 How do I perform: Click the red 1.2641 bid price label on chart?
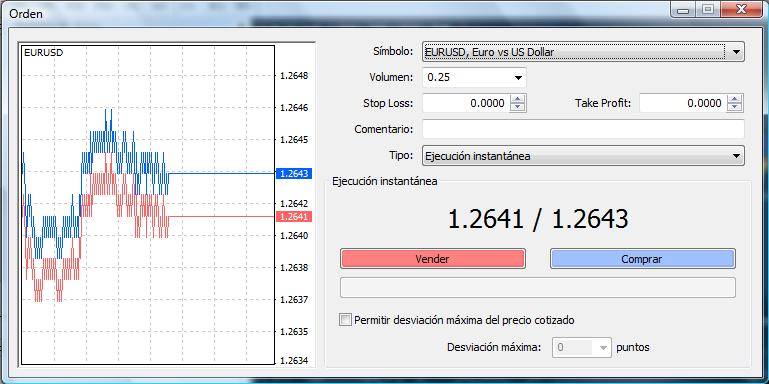point(294,216)
